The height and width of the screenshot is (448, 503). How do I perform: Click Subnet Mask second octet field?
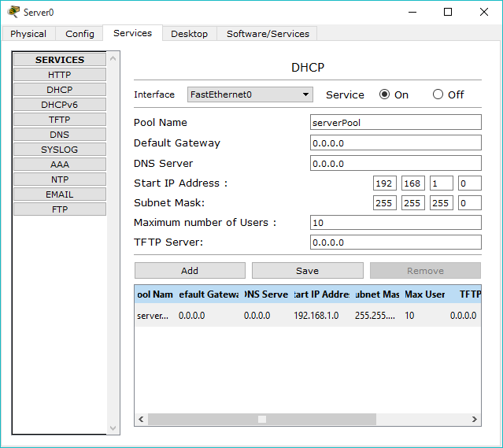click(x=413, y=203)
